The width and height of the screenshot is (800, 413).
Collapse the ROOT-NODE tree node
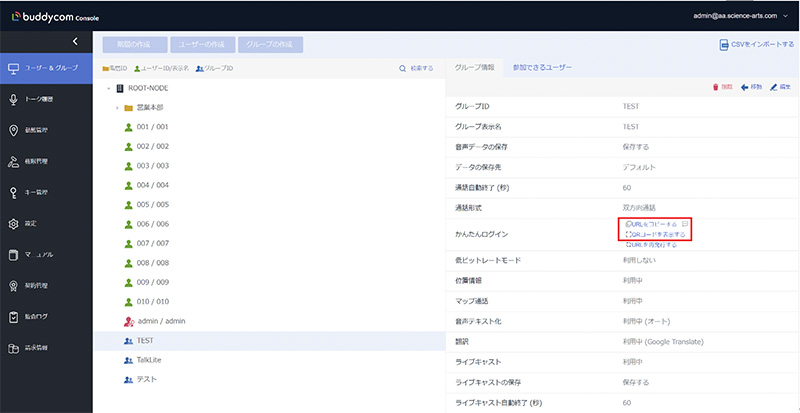(x=108, y=88)
